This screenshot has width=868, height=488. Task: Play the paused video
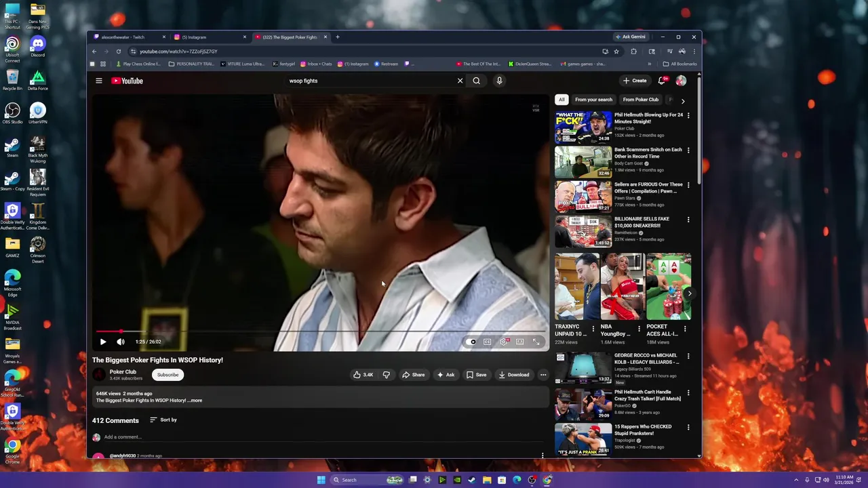[x=103, y=342]
